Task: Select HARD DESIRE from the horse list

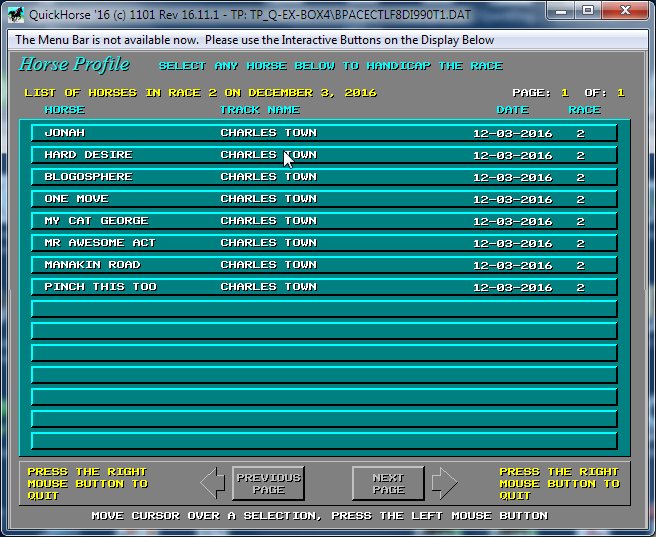Action: [324, 155]
